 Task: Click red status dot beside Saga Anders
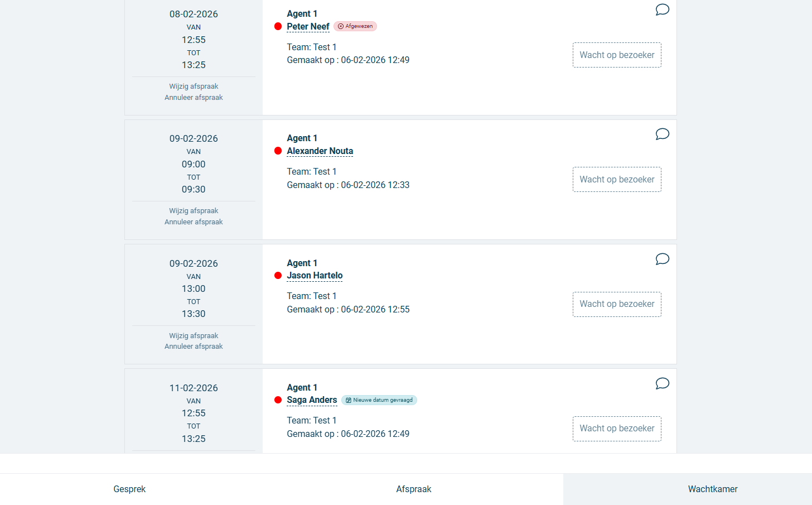click(278, 400)
